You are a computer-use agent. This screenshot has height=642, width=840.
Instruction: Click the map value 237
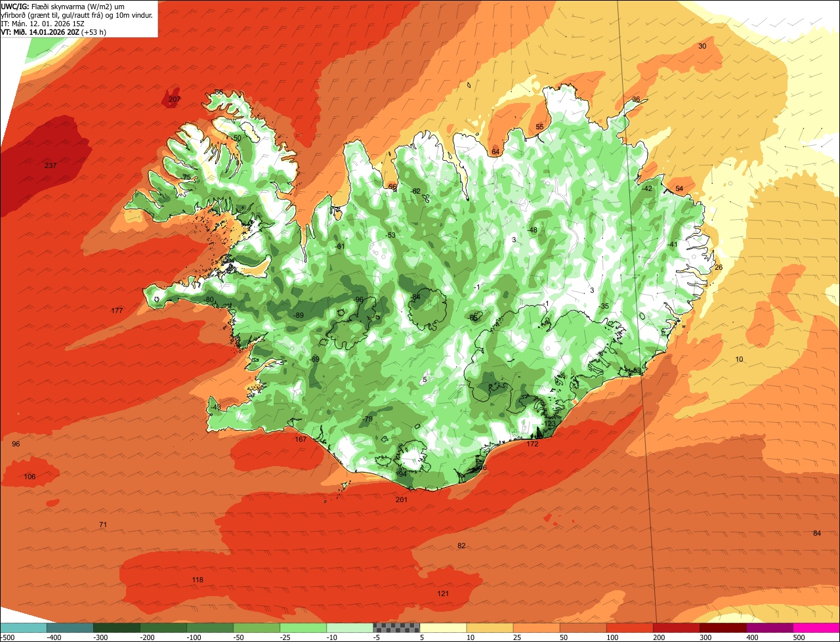[x=51, y=165]
